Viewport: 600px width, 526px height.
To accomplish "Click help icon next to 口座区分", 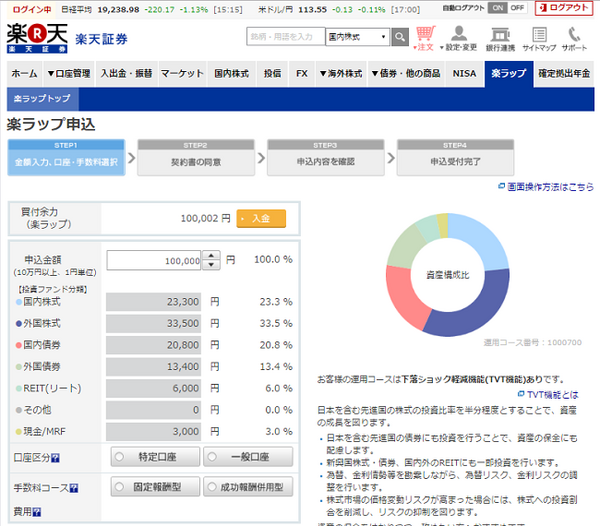I will point(55,458).
